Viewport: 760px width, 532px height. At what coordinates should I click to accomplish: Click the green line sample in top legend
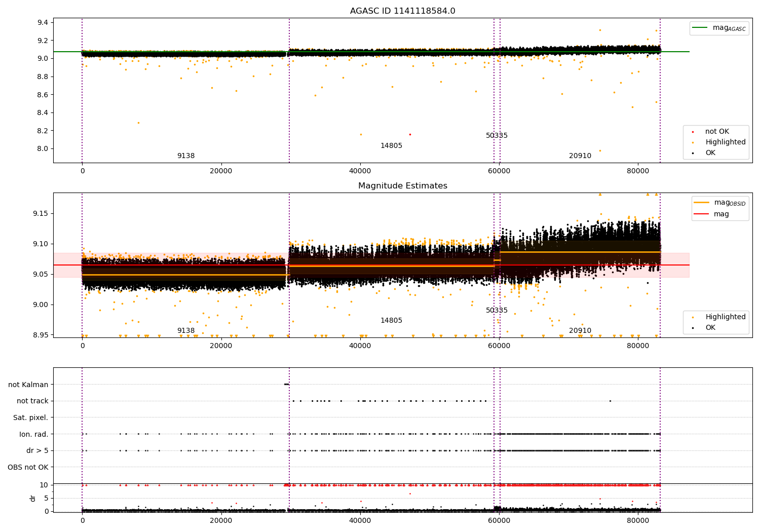coord(700,28)
